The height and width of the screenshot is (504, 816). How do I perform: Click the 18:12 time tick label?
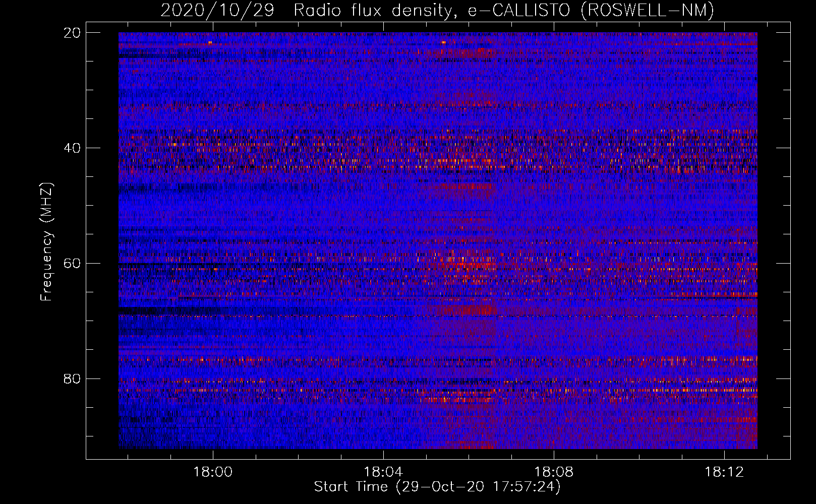point(724,472)
